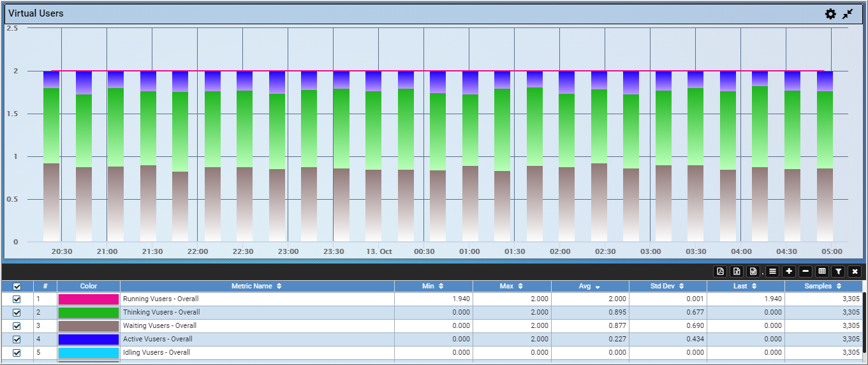This screenshot has height=365, width=868.
Task: Open the table columns grid icon
Action: 822,271
